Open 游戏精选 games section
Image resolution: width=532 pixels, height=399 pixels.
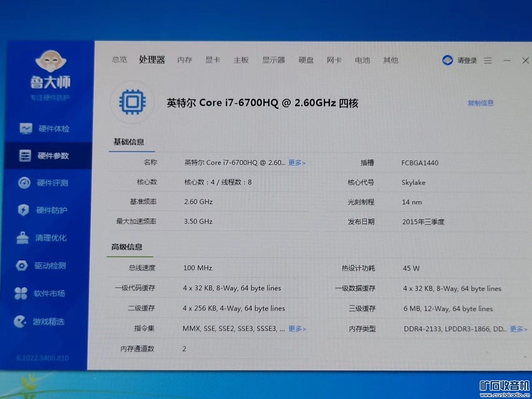pos(39,321)
